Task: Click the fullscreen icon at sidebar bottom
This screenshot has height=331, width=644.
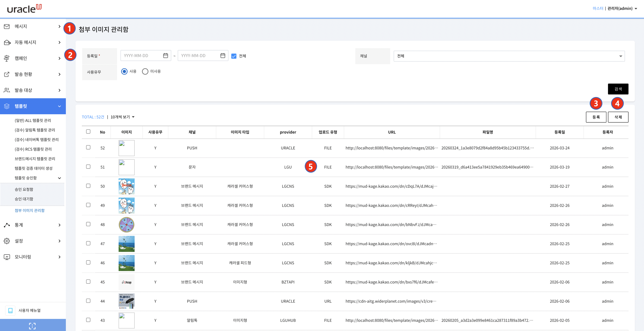Action: [x=32, y=326]
